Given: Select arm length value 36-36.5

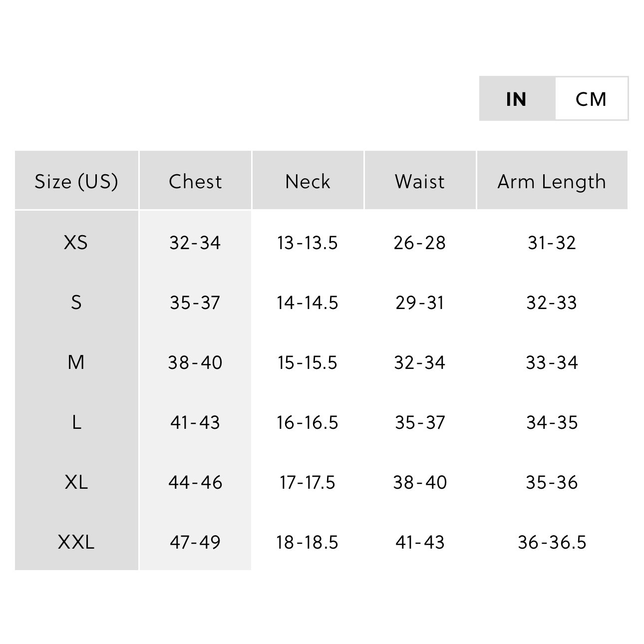Looking at the screenshot, I should tap(552, 542).
